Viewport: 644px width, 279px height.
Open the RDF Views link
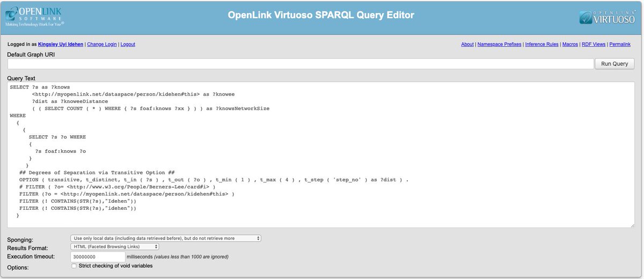[594, 45]
